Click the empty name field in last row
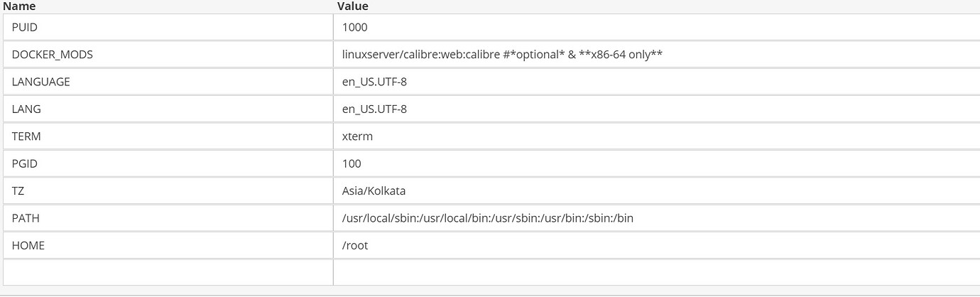The width and height of the screenshot is (980, 297). coord(168,273)
